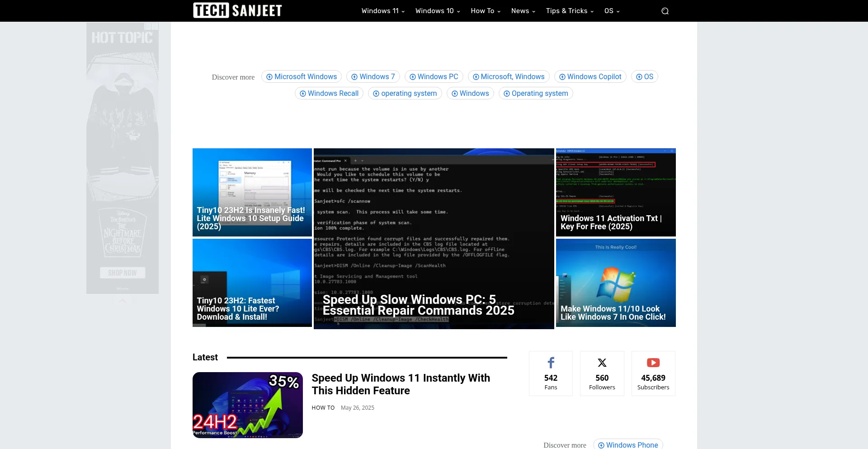
Task: Open the 24H2 Performance Boost thumbnail
Action: point(247,405)
